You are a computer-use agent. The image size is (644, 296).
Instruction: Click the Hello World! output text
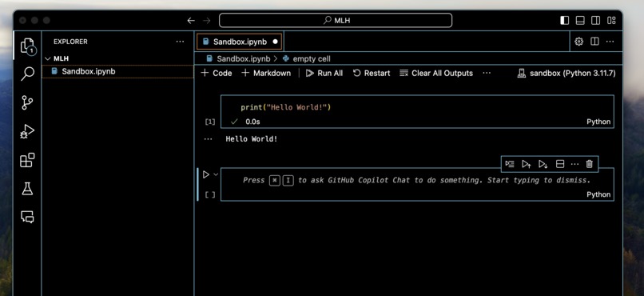pyautogui.click(x=252, y=139)
